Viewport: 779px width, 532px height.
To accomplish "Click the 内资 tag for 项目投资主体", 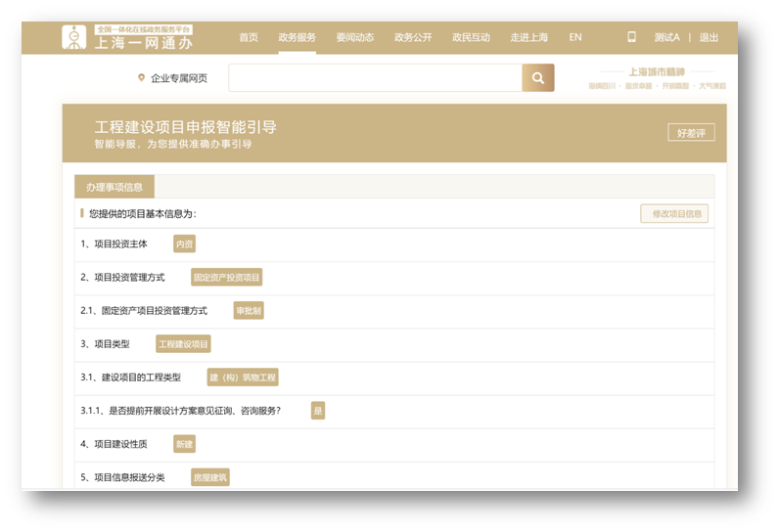I will coord(184,244).
